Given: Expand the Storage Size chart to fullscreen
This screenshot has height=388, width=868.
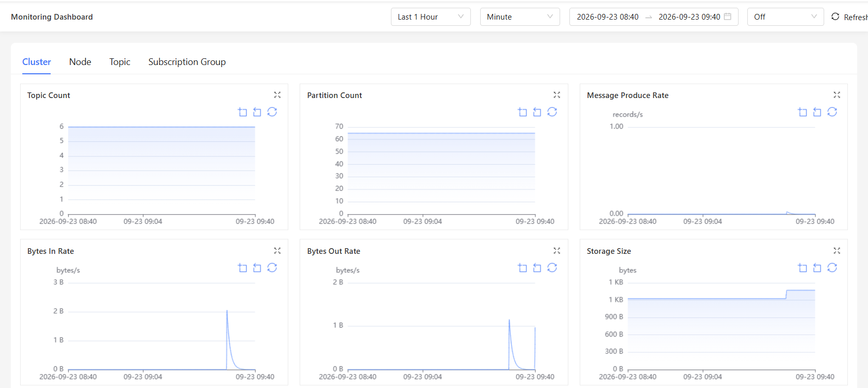Looking at the screenshot, I should 837,251.
